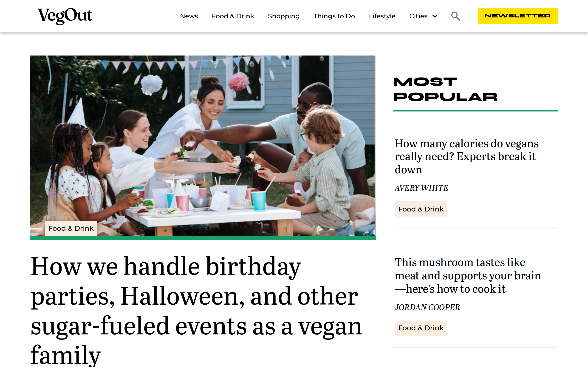Visit the Lifestyle section
The width and height of the screenshot is (588, 367).
click(x=382, y=16)
